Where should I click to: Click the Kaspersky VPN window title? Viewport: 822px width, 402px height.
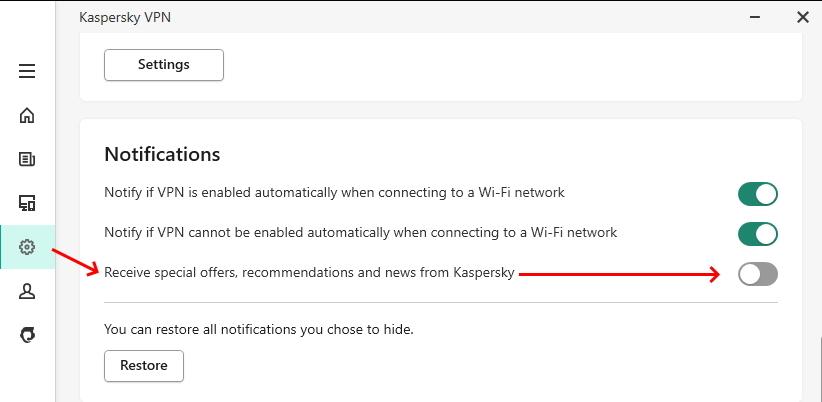[126, 17]
